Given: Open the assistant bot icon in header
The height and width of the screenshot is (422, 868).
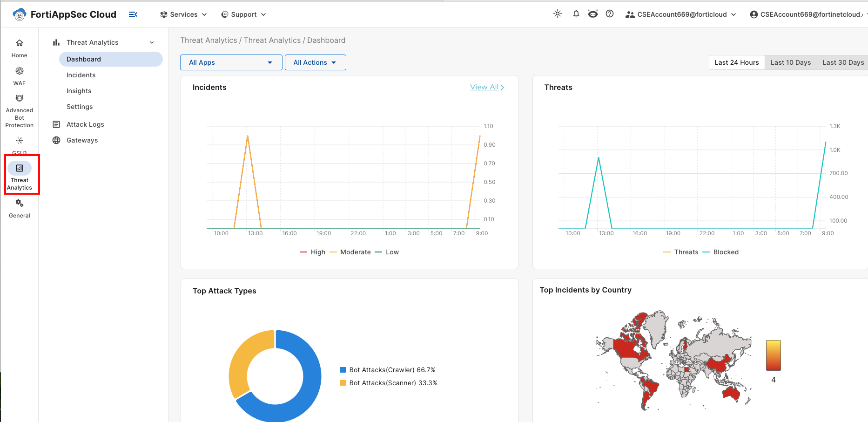Looking at the screenshot, I should (x=593, y=14).
